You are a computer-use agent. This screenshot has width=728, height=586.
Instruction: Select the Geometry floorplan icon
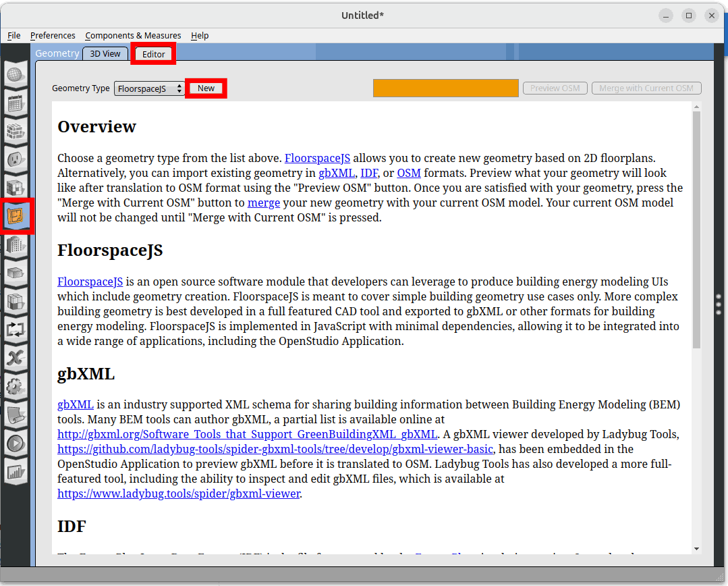[x=16, y=216]
